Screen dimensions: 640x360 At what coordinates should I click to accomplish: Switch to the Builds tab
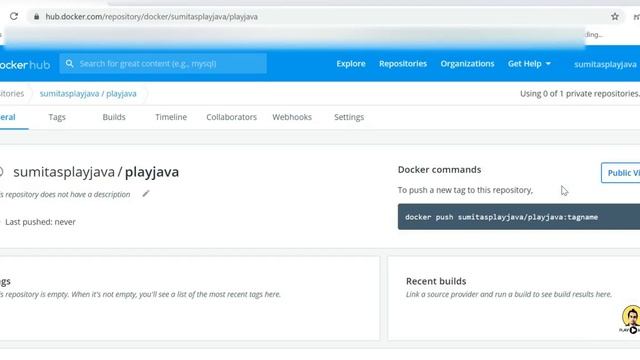tap(114, 117)
